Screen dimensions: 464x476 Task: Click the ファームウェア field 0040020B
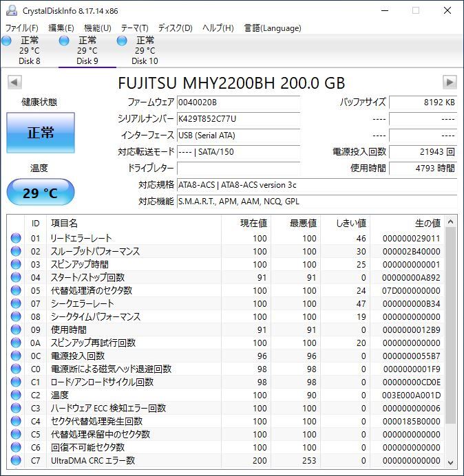[x=238, y=102]
